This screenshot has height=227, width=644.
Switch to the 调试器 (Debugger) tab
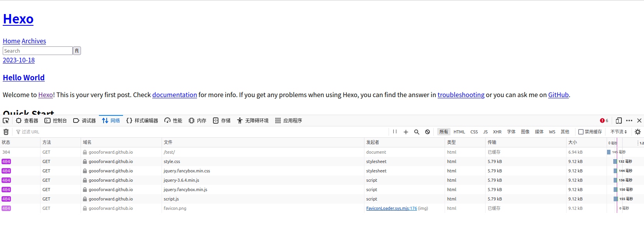(84, 121)
